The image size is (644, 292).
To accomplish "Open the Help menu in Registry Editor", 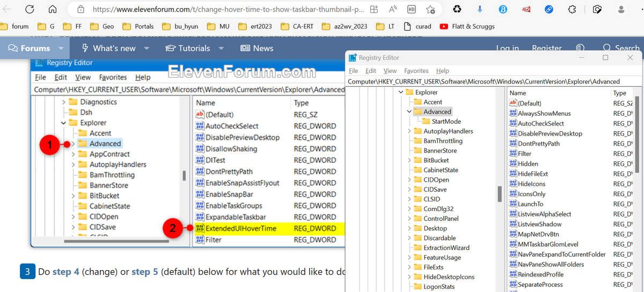I will coord(443,71).
